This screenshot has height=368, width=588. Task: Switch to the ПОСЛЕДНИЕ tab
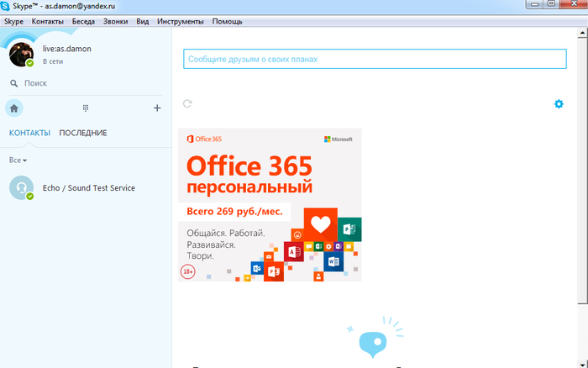pos(83,133)
